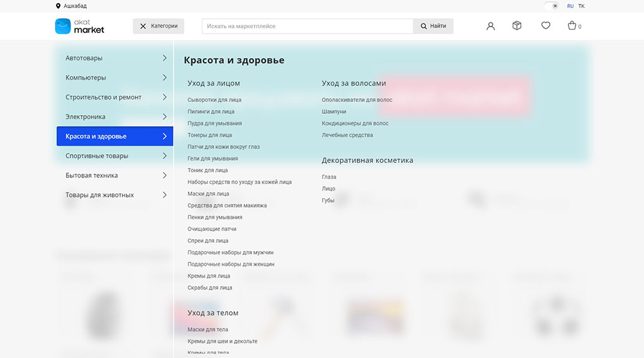Open Уход за волосами section heading
This screenshot has height=358, width=644.
(x=353, y=84)
